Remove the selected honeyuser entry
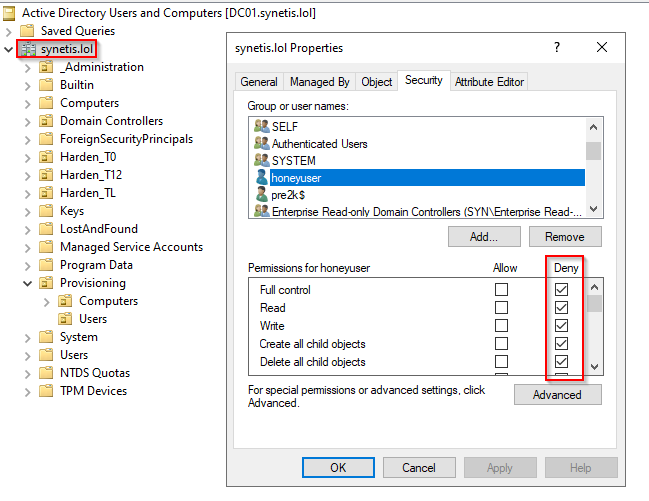649x501 pixels. click(565, 237)
